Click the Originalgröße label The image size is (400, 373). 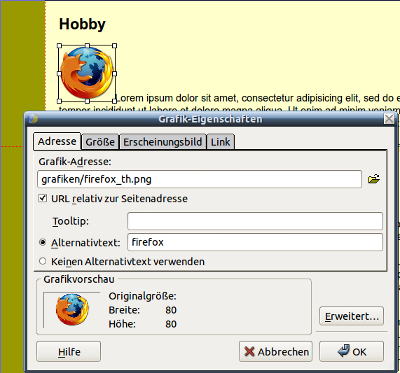143,296
